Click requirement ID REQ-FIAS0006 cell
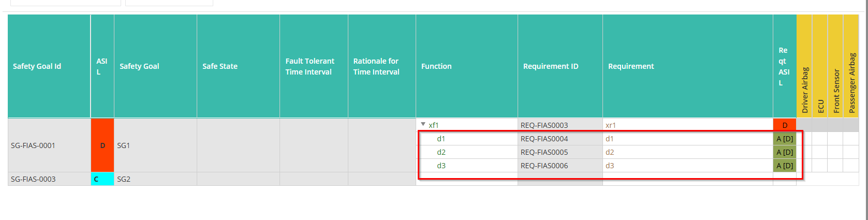The width and height of the screenshot is (868, 220). coord(560,166)
